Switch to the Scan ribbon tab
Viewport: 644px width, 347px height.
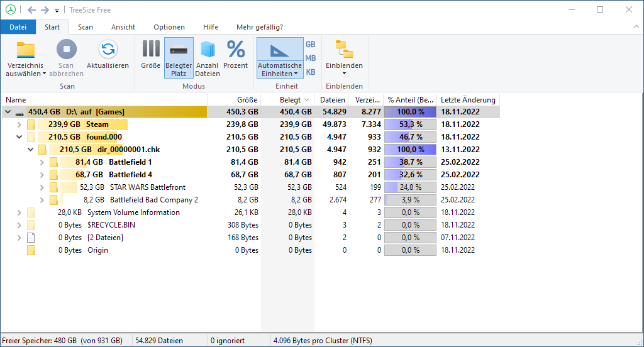(86, 27)
